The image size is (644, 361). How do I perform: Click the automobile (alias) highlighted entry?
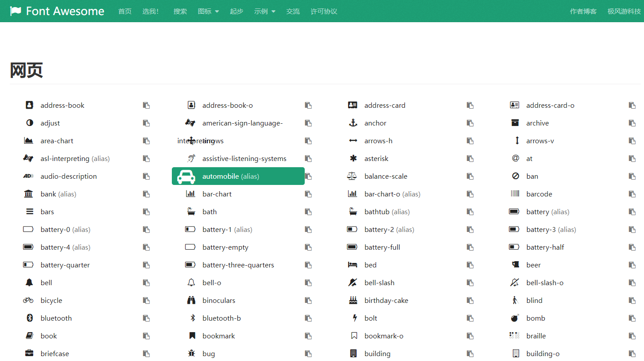238,176
